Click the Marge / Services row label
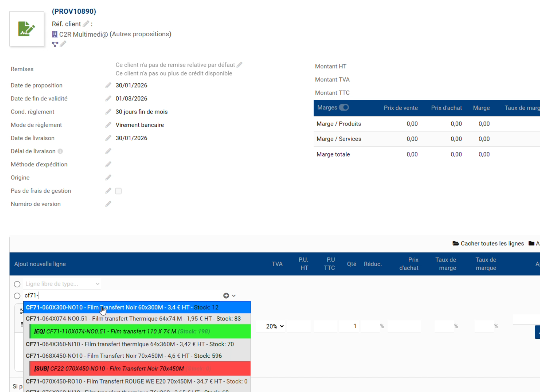The width and height of the screenshot is (540, 392). click(x=339, y=139)
